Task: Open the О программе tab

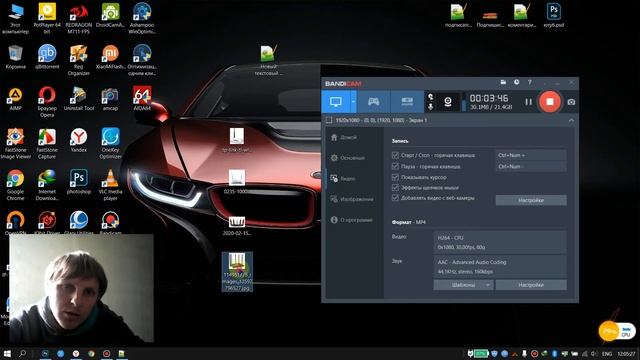Action: (353, 220)
